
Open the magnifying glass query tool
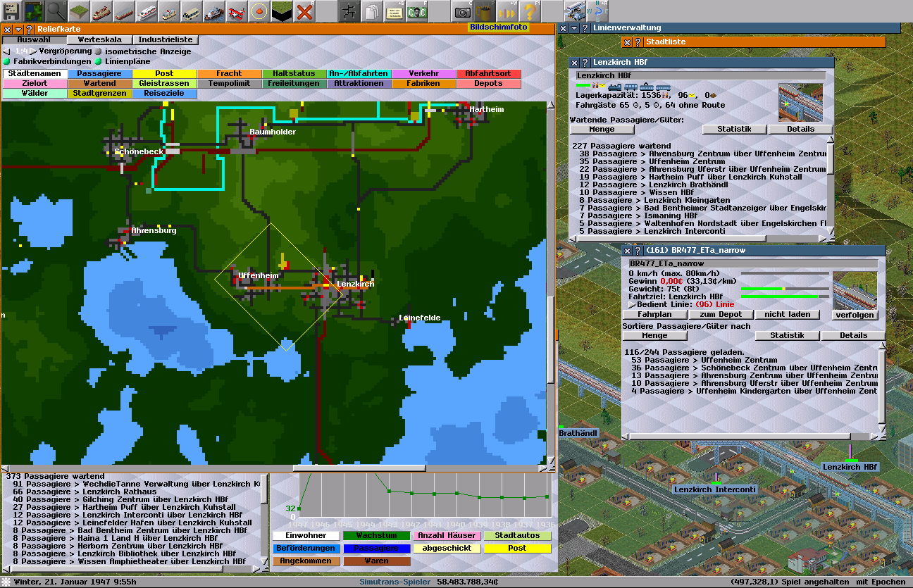click(x=56, y=11)
